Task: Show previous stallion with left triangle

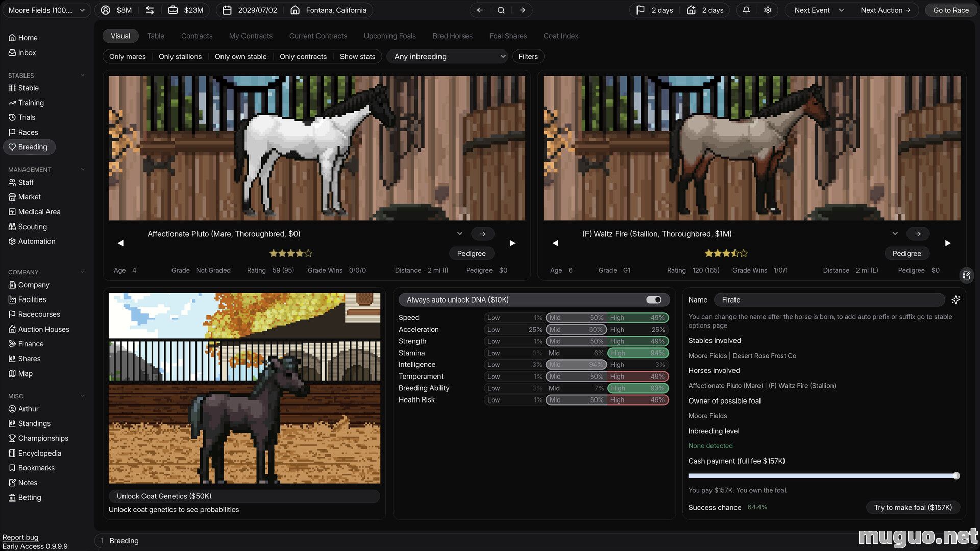Action: tap(555, 243)
